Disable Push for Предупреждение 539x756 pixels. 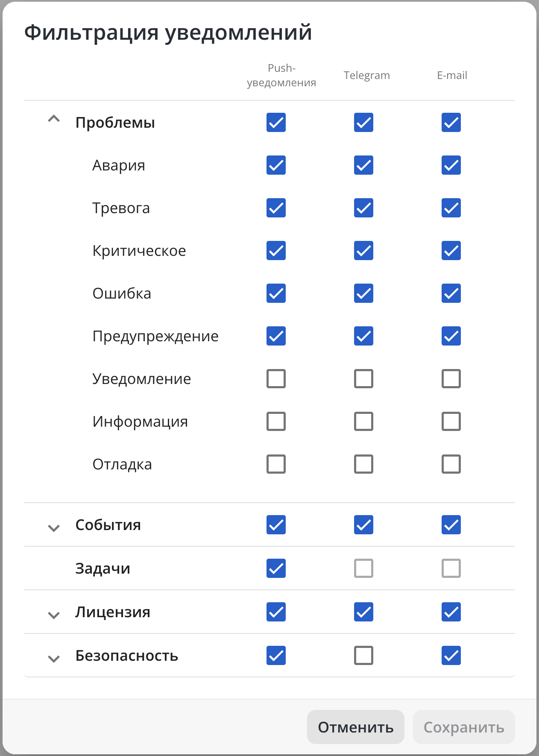click(x=276, y=336)
